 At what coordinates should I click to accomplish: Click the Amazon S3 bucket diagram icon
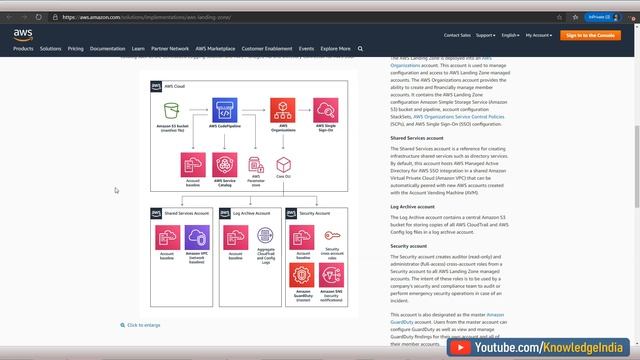coord(171,110)
